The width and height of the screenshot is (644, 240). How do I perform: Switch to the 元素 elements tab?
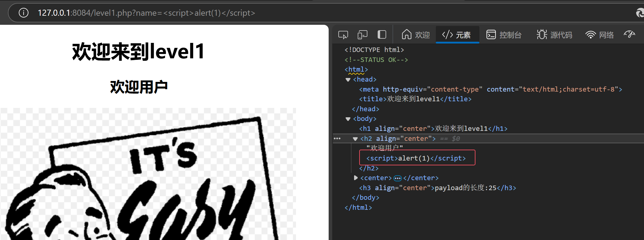(457, 35)
